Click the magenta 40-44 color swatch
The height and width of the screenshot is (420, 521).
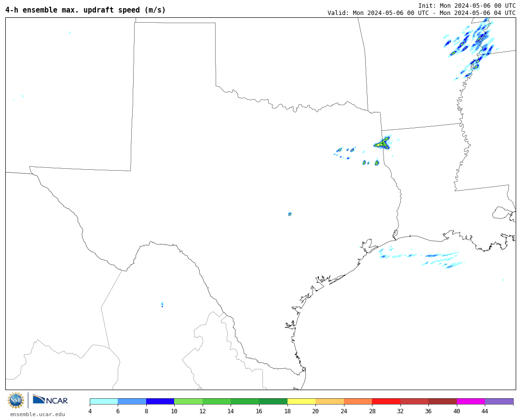[x=471, y=401]
